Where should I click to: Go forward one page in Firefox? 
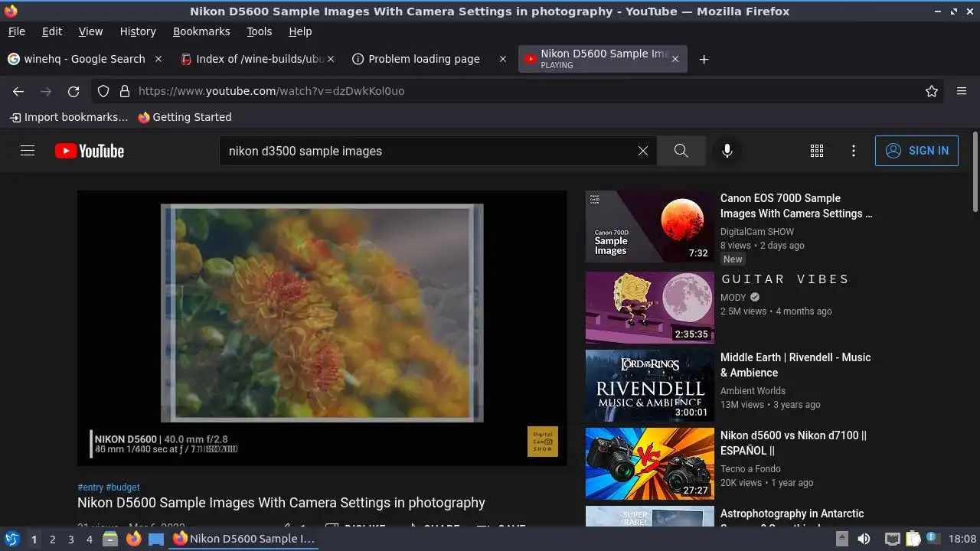46,91
